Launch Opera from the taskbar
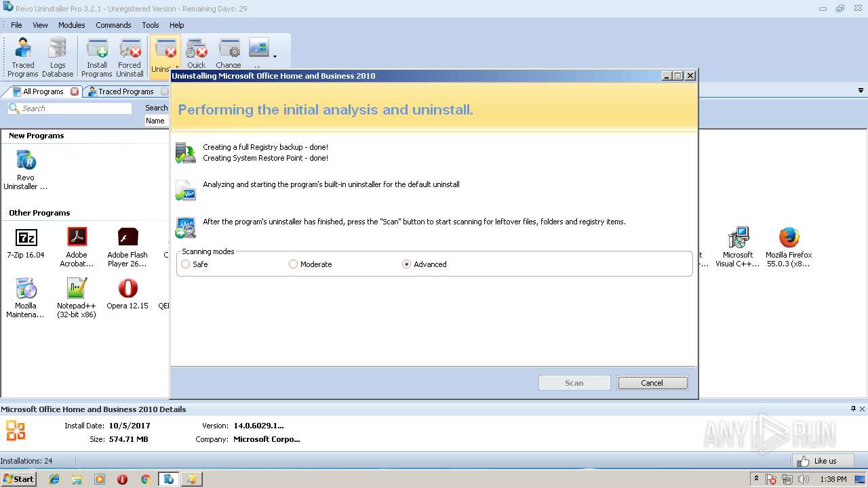The height and width of the screenshot is (488, 868). (122, 479)
